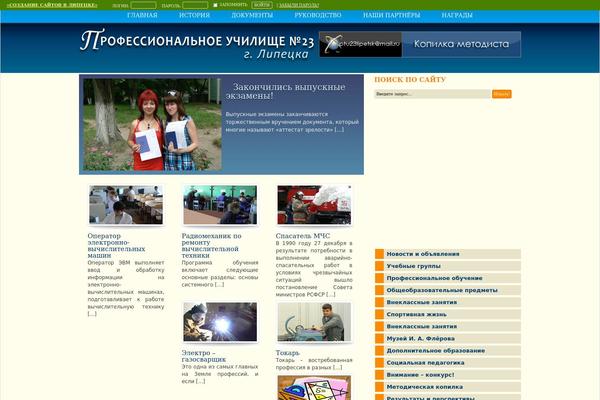Click the orange search submit button
The image size is (600, 400).
tap(502, 94)
